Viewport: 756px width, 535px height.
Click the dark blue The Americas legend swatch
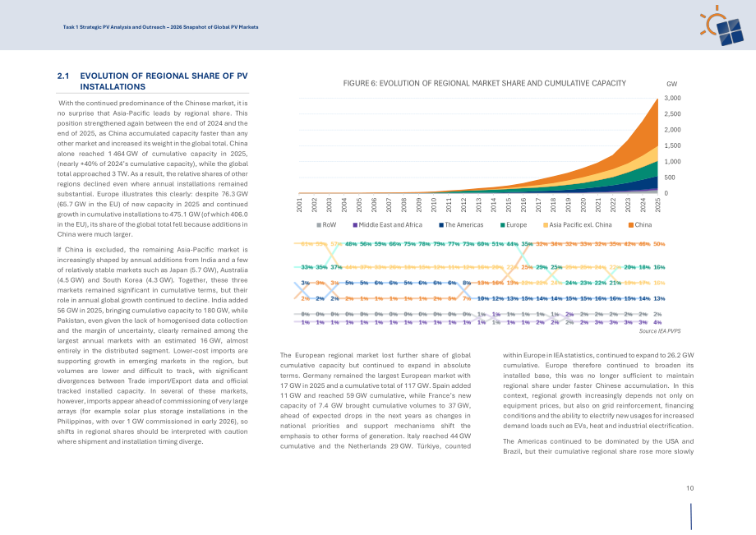click(x=441, y=225)
